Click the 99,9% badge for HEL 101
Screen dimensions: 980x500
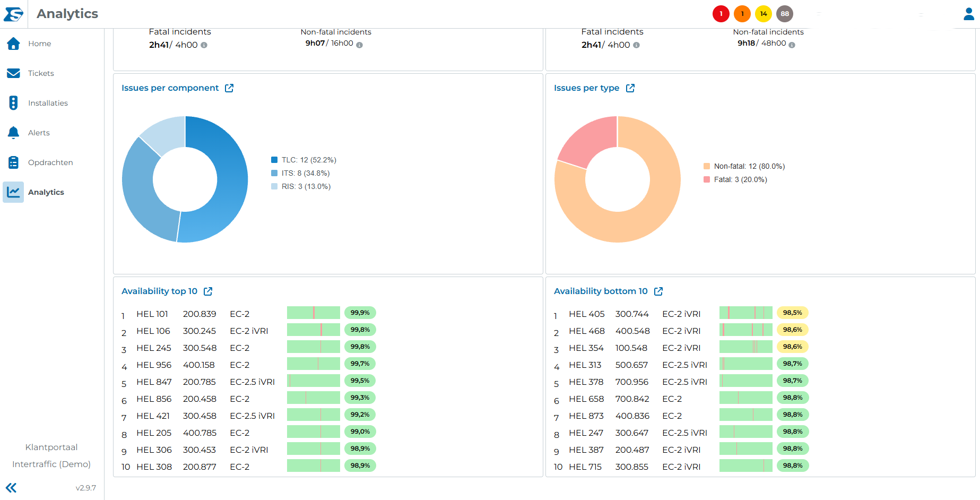pos(360,313)
